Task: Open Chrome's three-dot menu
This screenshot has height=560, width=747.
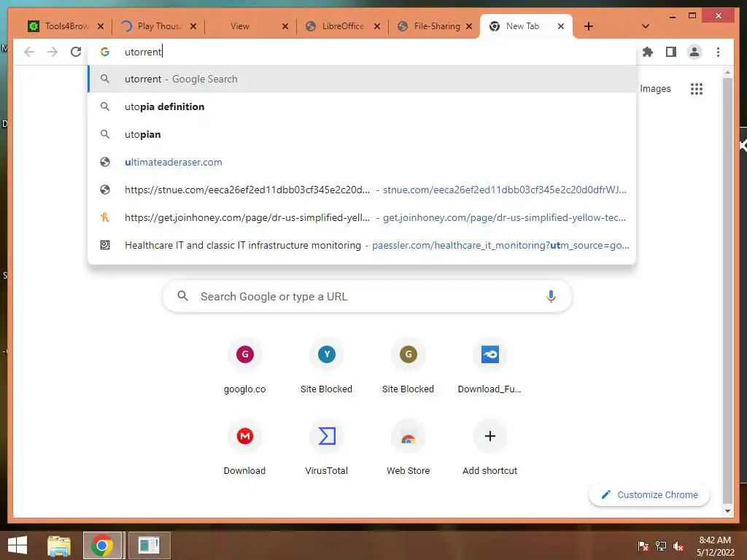Action: point(718,52)
